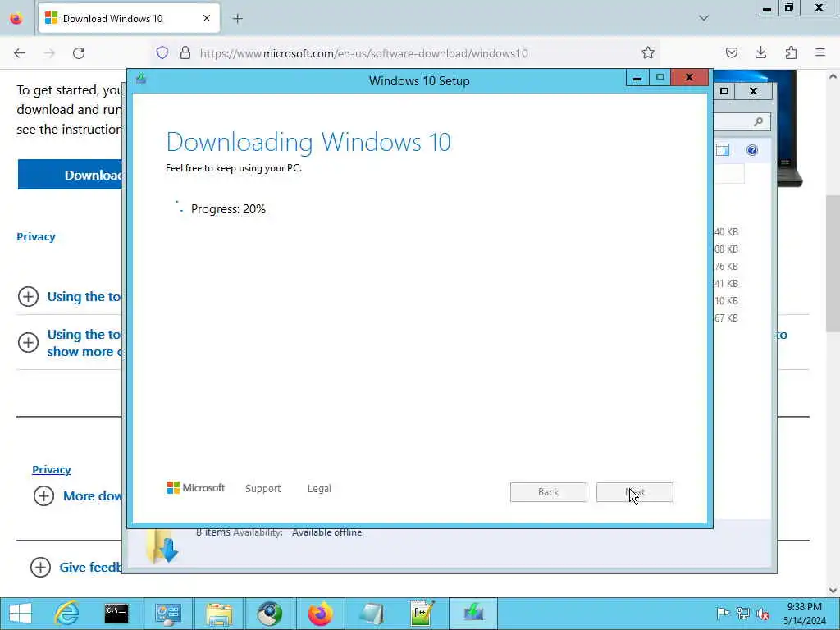
Task: Minimize the Windows 10 Setup window
Action: 637,78
